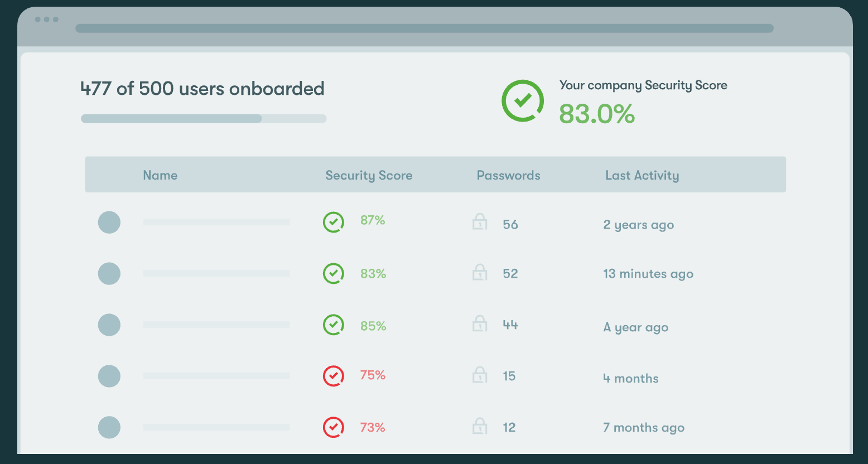
Task: Click the padlock icon next to 56 passwords
Action: (480, 222)
